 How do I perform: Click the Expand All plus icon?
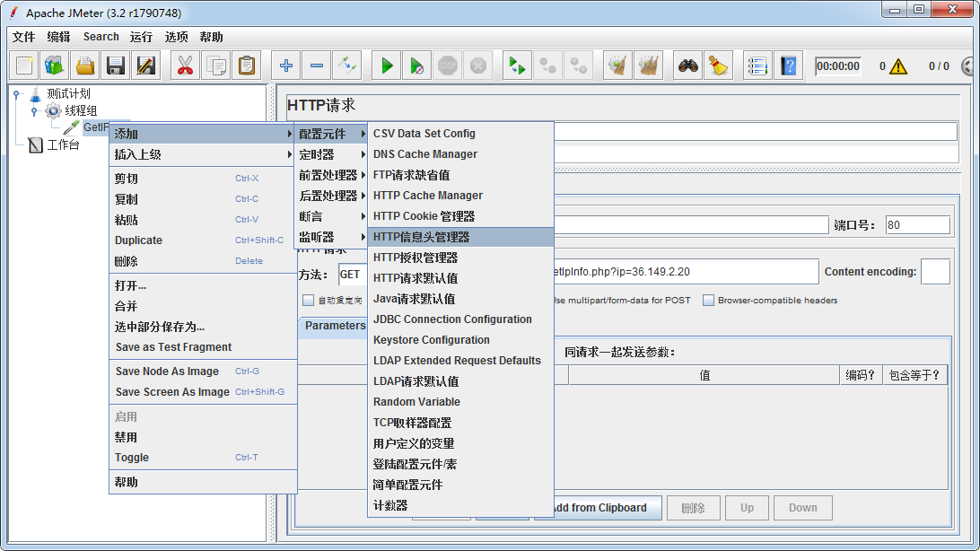[x=286, y=66]
